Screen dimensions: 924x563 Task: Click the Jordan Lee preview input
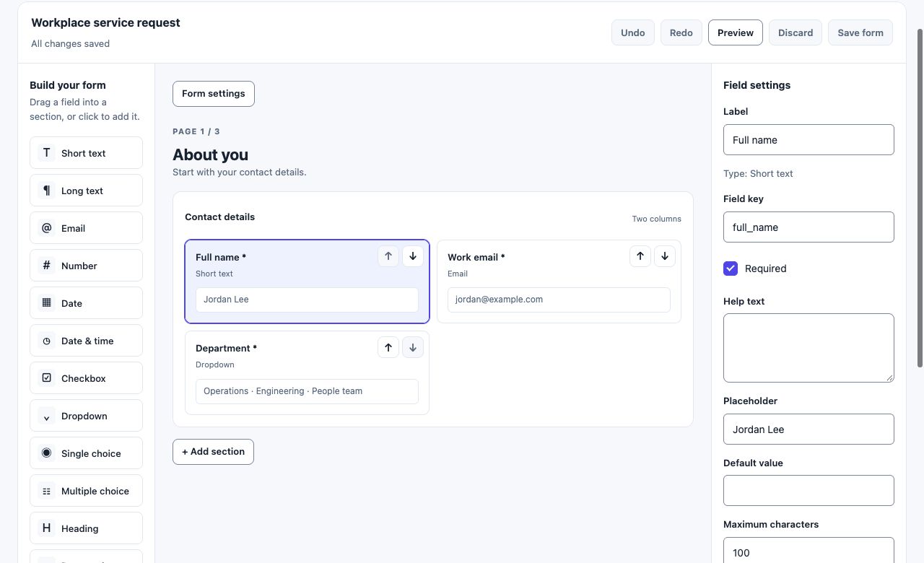tap(307, 300)
